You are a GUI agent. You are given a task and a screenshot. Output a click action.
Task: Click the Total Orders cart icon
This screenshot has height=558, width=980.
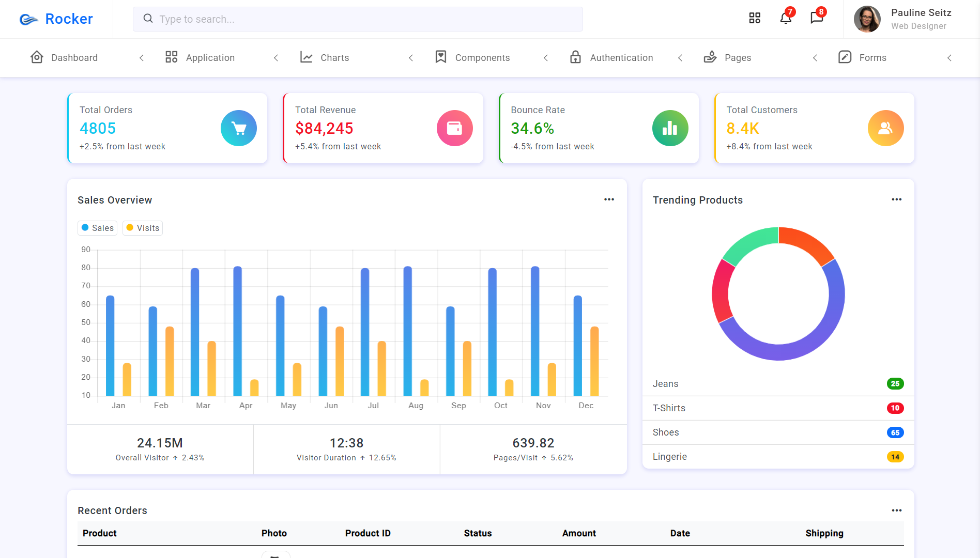[x=239, y=128]
